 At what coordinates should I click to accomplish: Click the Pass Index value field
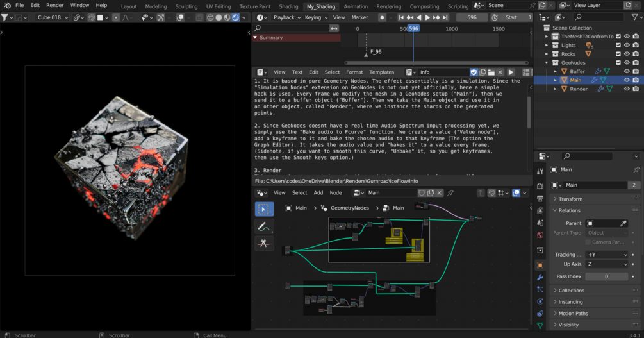(606, 276)
